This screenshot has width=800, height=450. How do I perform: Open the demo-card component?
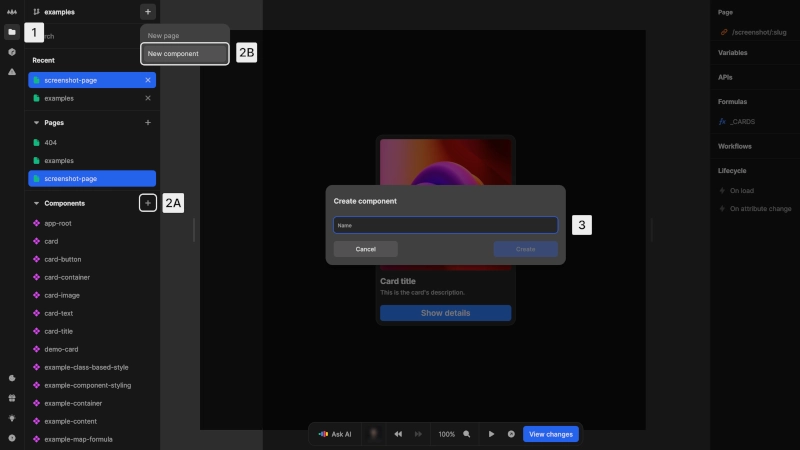click(92, 349)
